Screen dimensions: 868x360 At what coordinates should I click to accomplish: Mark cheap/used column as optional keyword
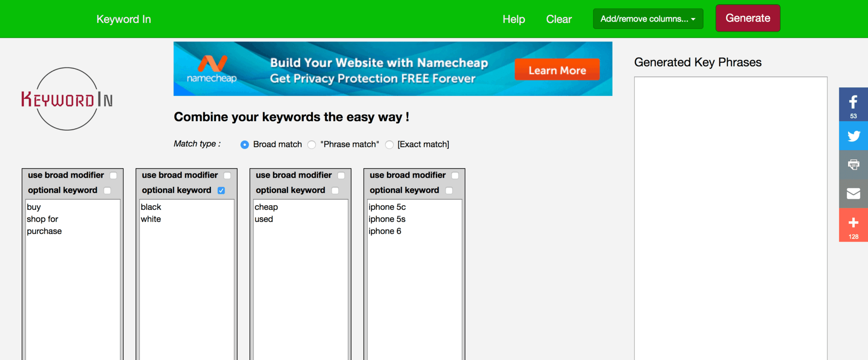click(335, 191)
